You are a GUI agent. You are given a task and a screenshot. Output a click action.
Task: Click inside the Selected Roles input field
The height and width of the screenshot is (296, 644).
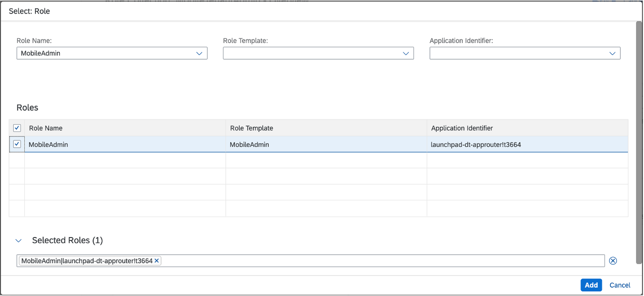(354, 261)
